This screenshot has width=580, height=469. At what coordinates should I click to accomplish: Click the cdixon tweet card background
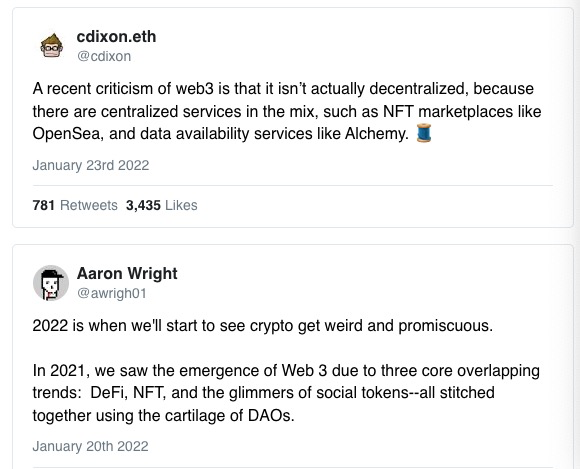[x=292, y=118]
